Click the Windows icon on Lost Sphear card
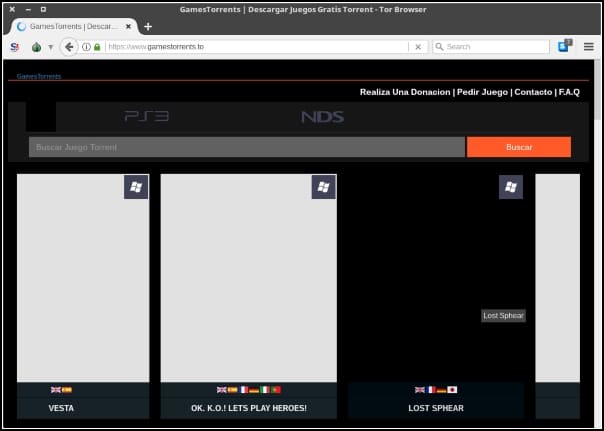The height and width of the screenshot is (431, 604). [x=511, y=187]
